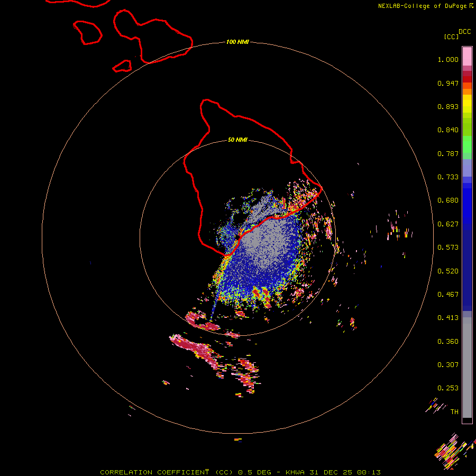This screenshot has height=476, width=476.
Task: Click the 0.787 legend value
Action: click(x=448, y=153)
